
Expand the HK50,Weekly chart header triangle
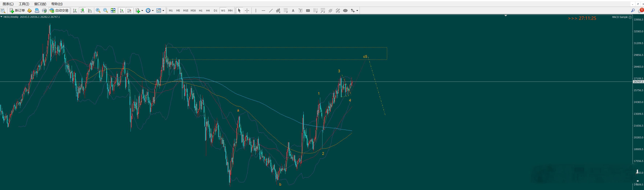coord(1,17)
